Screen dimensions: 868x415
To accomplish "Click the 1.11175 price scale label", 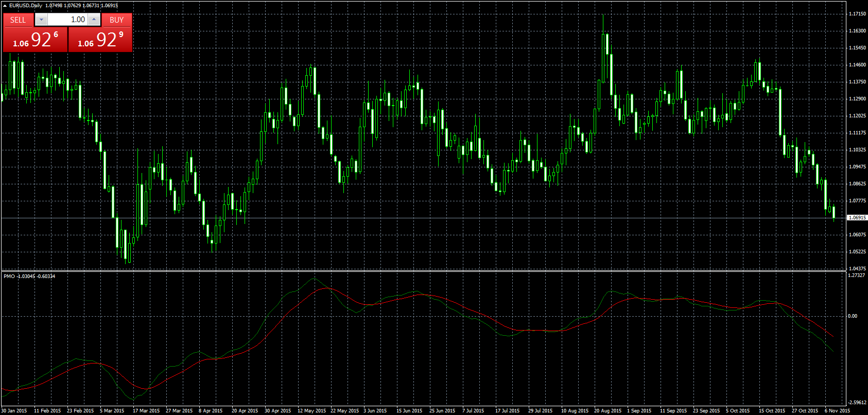I will [x=857, y=133].
